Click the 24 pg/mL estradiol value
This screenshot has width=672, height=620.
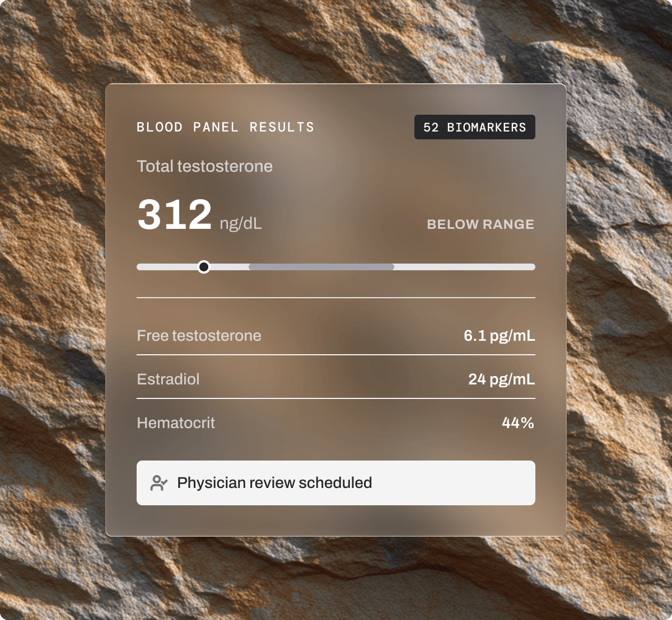(502, 379)
